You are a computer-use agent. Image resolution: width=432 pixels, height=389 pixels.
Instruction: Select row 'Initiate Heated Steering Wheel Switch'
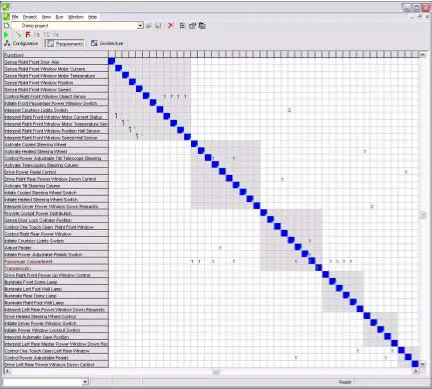tap(56, 199)
